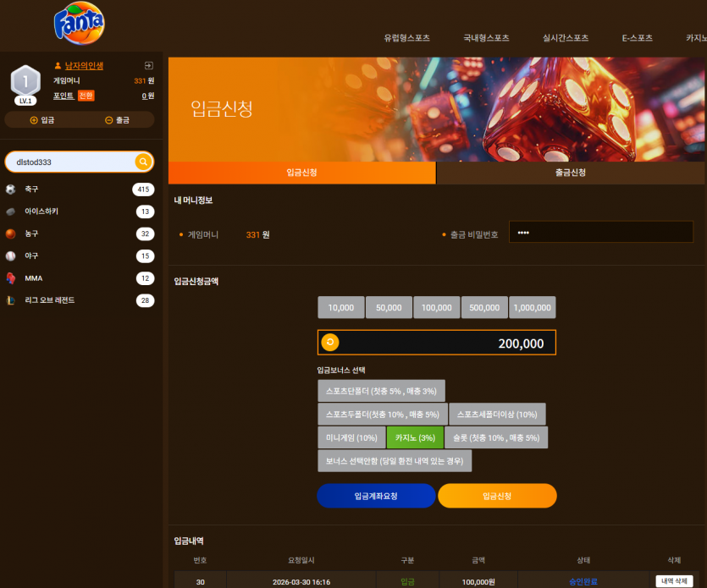Select the 미니게임 (10%) bonus option
Image resolution: width=707 pixels, height=588 pixels.
[x=351, y=437]
